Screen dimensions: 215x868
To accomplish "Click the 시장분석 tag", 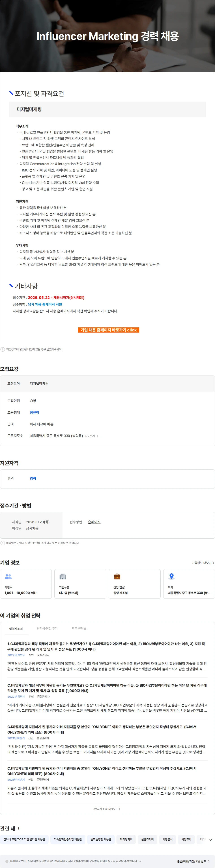I will click(x=168, y=839).
